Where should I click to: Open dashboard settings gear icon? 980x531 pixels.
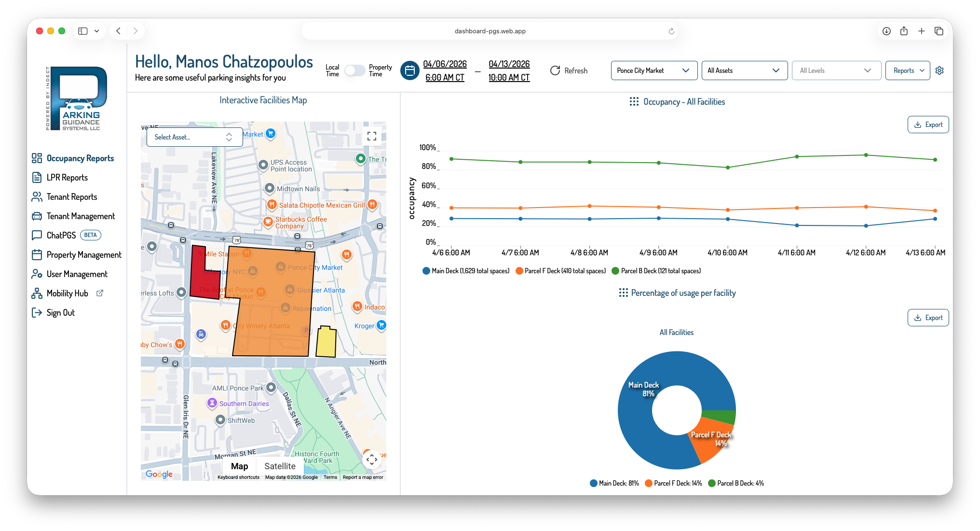coord(939,70)
